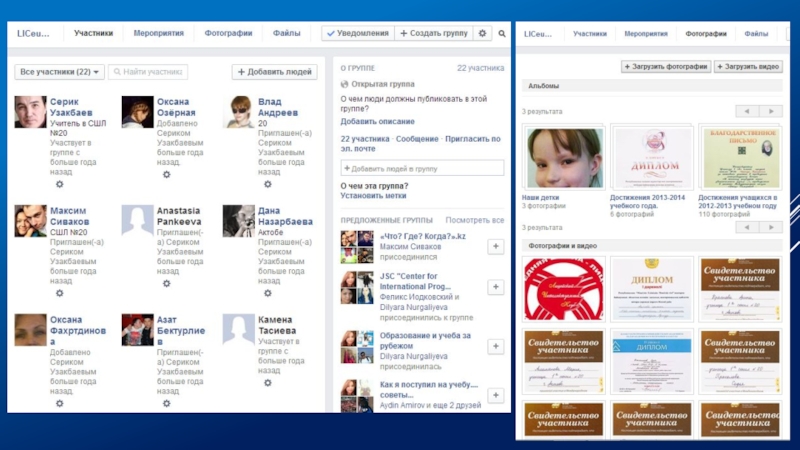Click Добавить людей button
Screen dimensions: 800x450
click(x=274, y=72)
